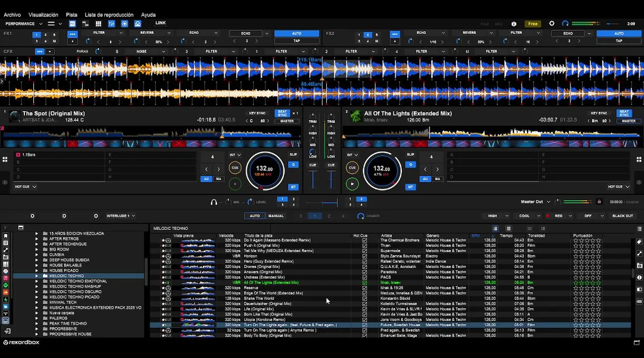Toggle BEAT SYNC on deck 1
The image size is (644, 358).
[x=282, y=113]
